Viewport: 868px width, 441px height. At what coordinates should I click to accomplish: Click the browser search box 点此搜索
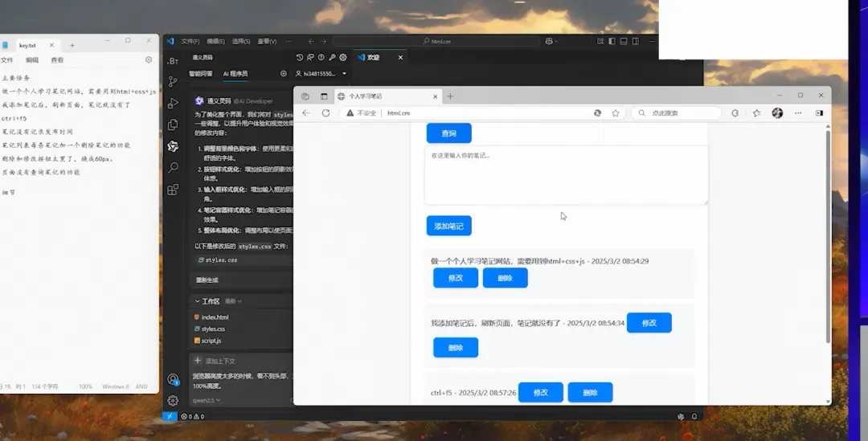tap(676, 113)
